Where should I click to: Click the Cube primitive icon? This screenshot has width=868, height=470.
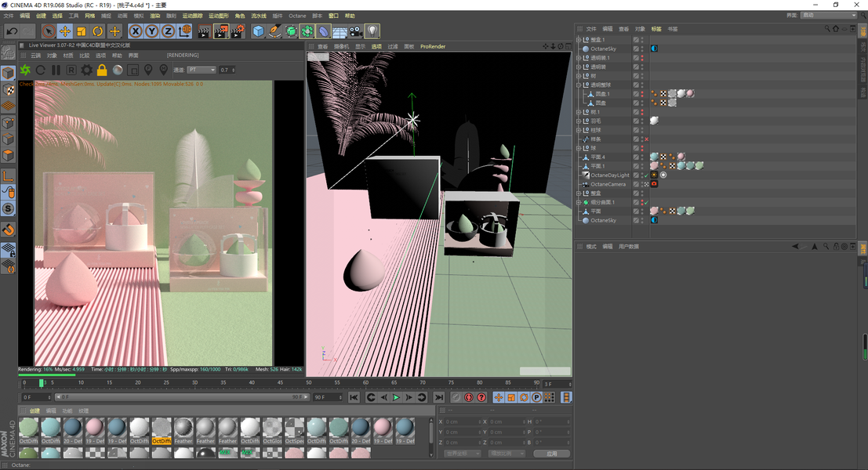(259, 31)
